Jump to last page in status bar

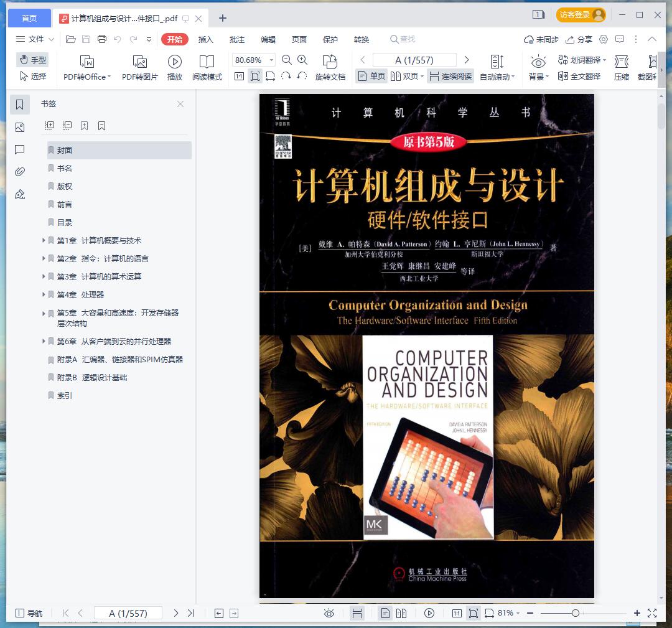point(191,614)
